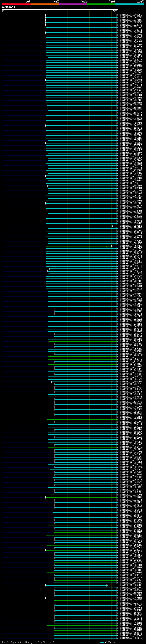Click the red 20% legend segment
Viewport: 146px width, 644px height.
(x=16, y=4)
